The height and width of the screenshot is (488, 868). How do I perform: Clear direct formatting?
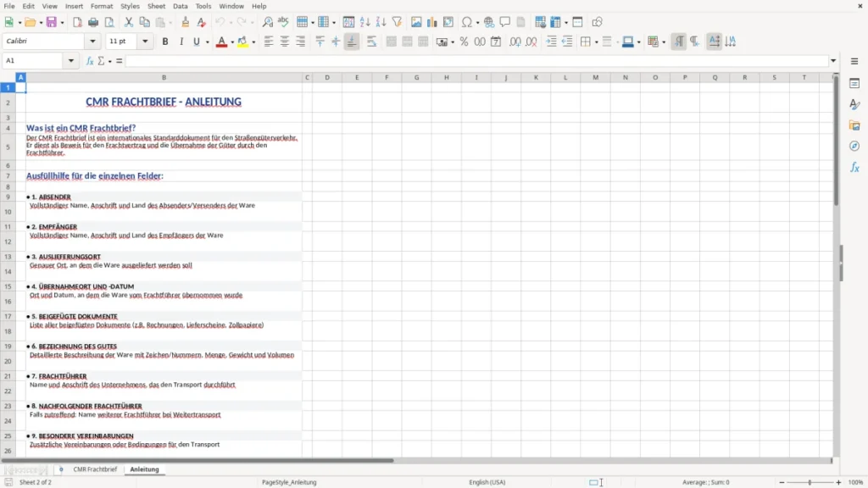(201, 22)
